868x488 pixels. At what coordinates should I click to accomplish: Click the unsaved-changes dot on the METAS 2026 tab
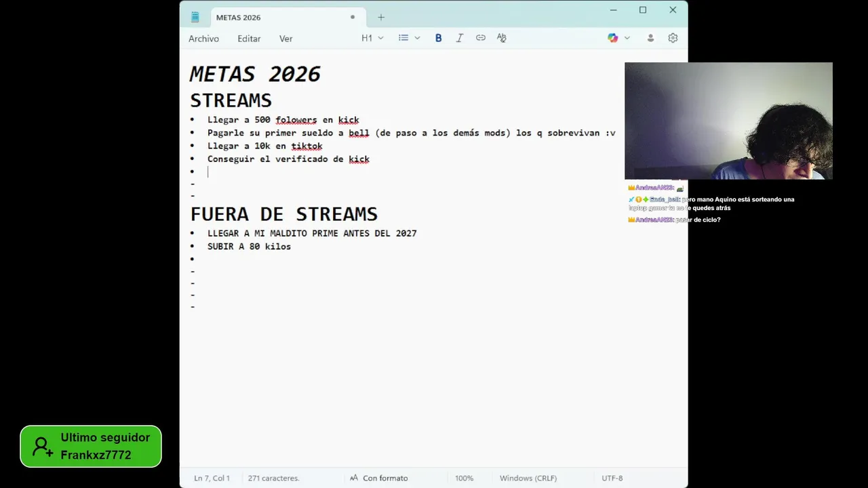click(x=353, y=17)
